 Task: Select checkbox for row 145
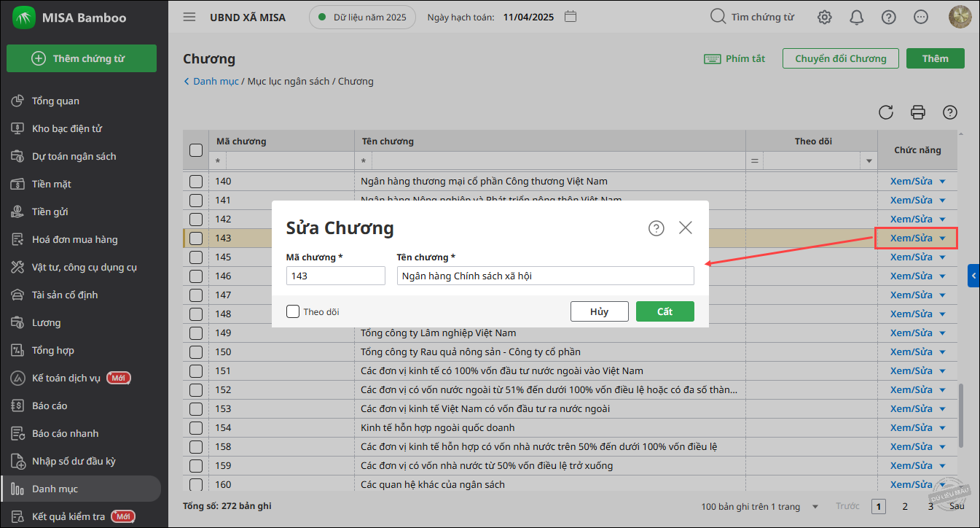coord(196,257)
